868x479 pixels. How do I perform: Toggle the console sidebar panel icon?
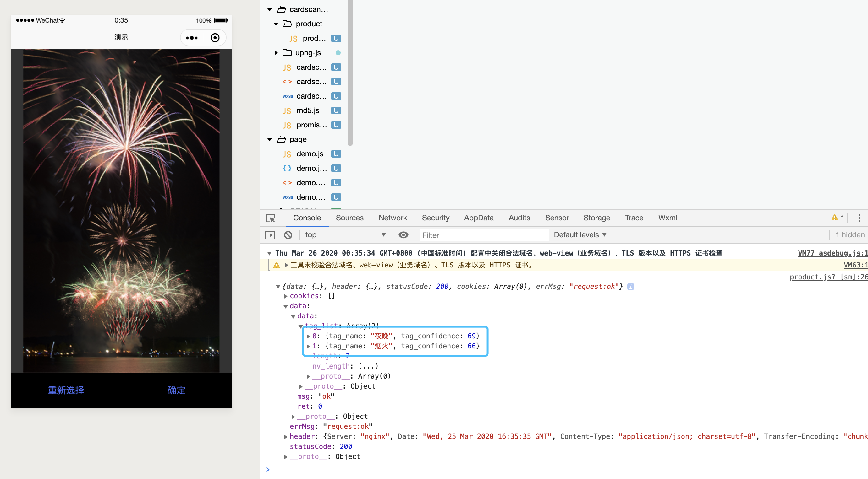(x=270, y=235)
